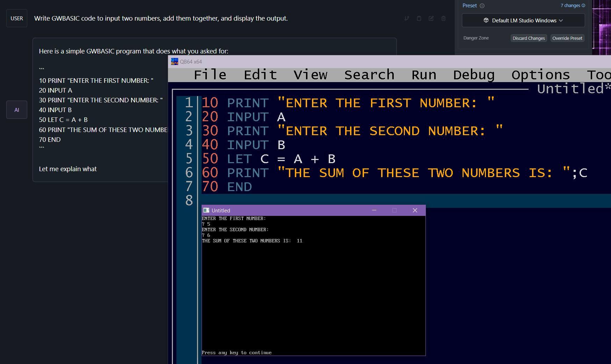Click the info icon beside 7 changes

[x=583, y=6]
